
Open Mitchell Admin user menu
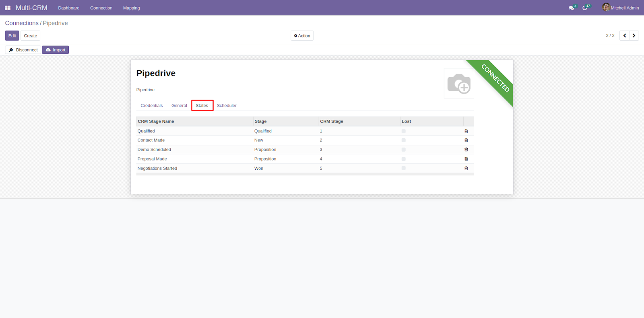[620, 8]
